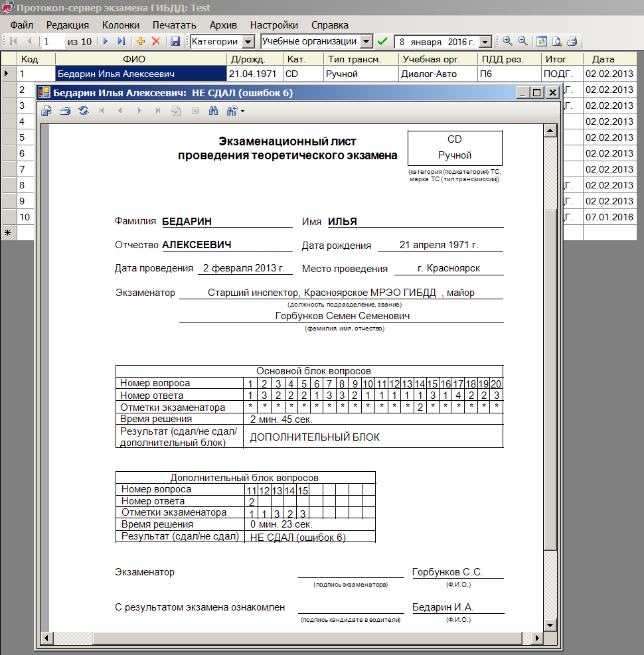Sort by the Д/рожд. column header
This screenshot has height=655, width=644.
[255, 59]
